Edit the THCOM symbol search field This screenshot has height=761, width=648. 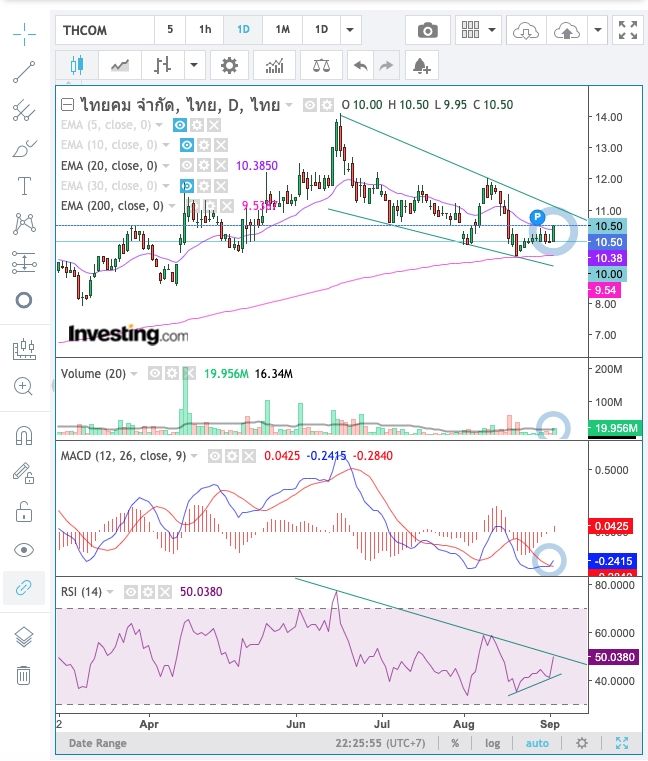coord(104,30)
